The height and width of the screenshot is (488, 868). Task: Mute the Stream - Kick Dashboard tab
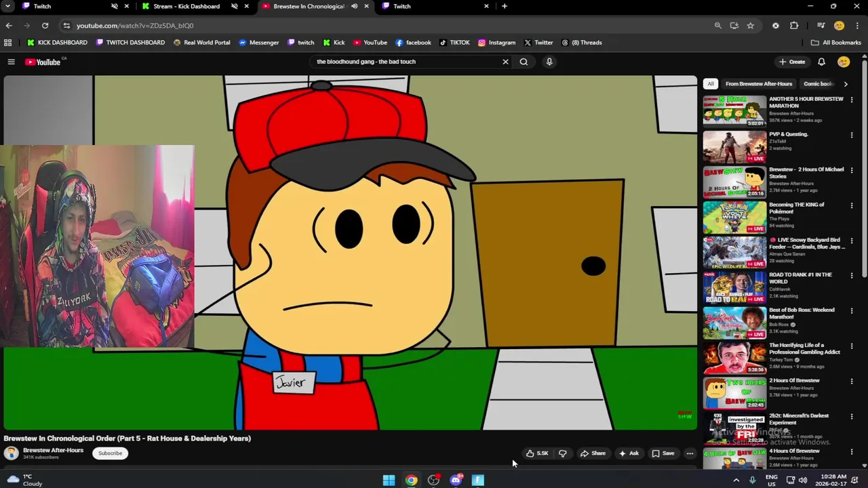click(234, 6)
